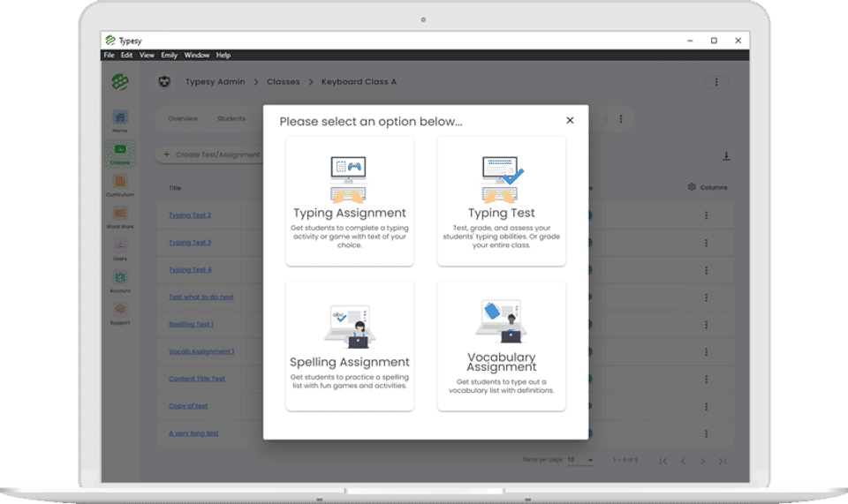Screen dimensions: 848x504
Task: Expand the items per page dropdown
Action: coord(581,460)
